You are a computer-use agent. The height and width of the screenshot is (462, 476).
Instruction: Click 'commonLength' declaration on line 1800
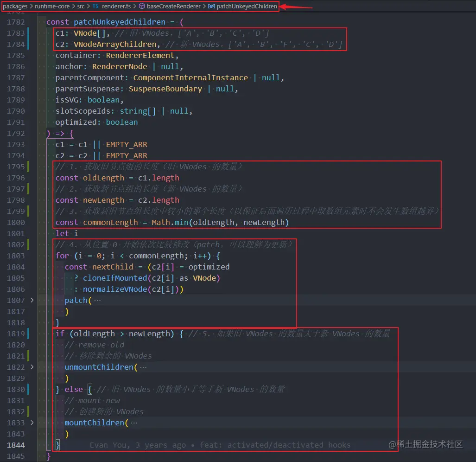[x=110, y=222]
